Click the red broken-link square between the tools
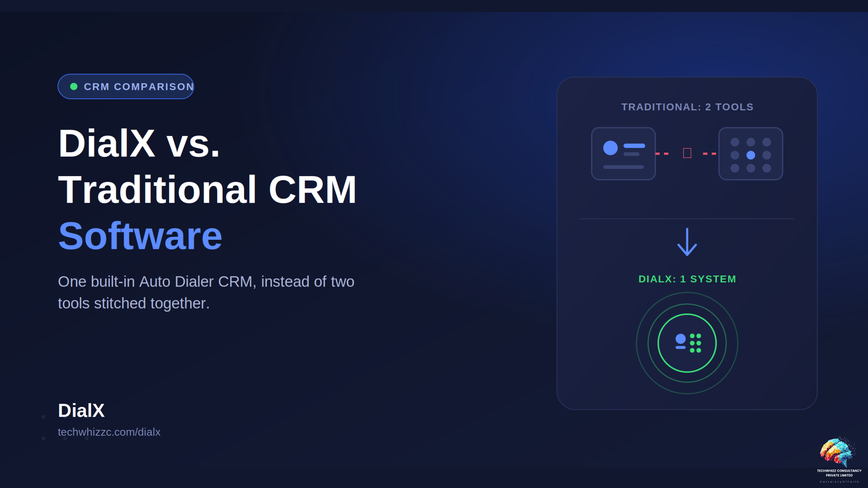The image size is (868, 488). [687, 153]
